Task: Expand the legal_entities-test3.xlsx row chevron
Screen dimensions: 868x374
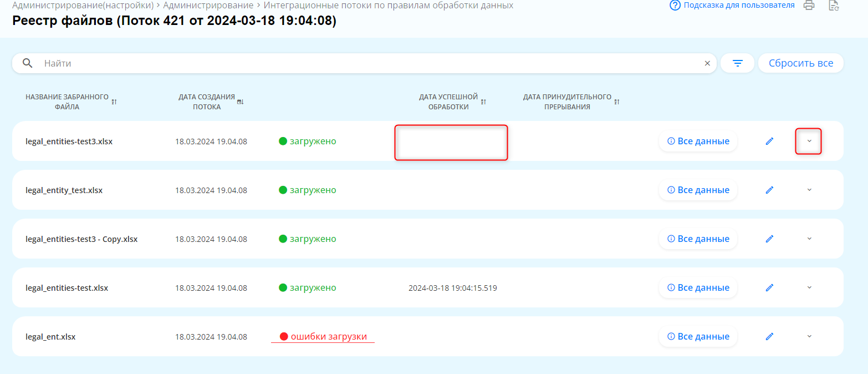Action: click(809, 141)
